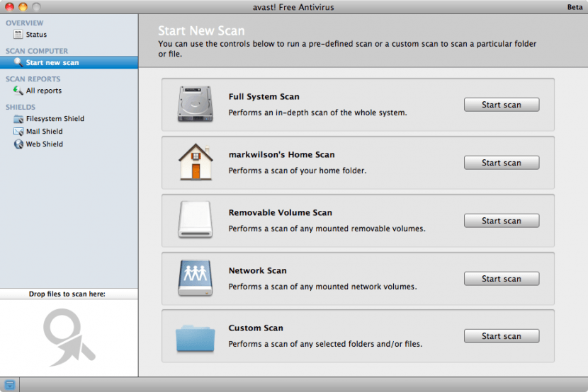Image resolution: width=588 pixels, height=392 pixels.
Task: Click the Status icon in the sidebar
Action: coord(18,35)
